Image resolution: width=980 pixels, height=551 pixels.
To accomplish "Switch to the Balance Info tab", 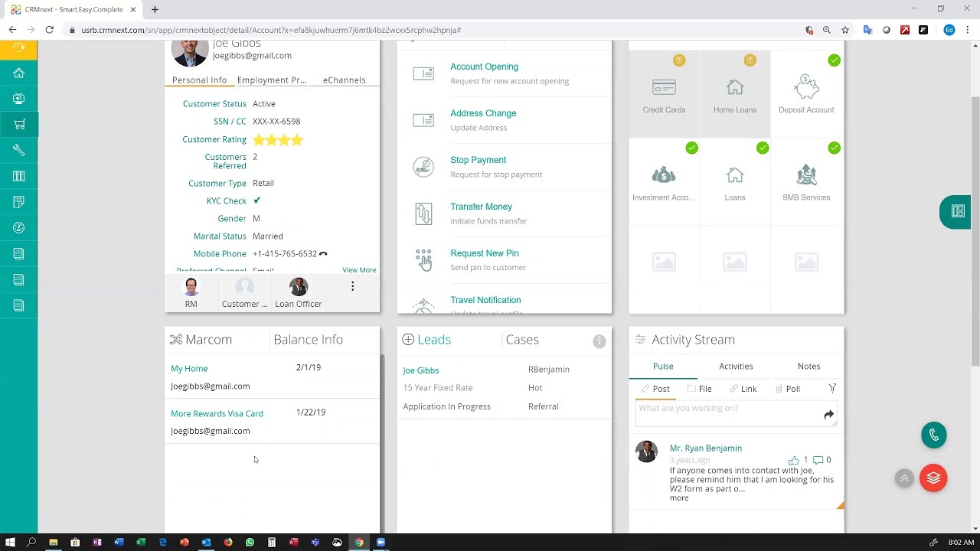I will point(308,340).
